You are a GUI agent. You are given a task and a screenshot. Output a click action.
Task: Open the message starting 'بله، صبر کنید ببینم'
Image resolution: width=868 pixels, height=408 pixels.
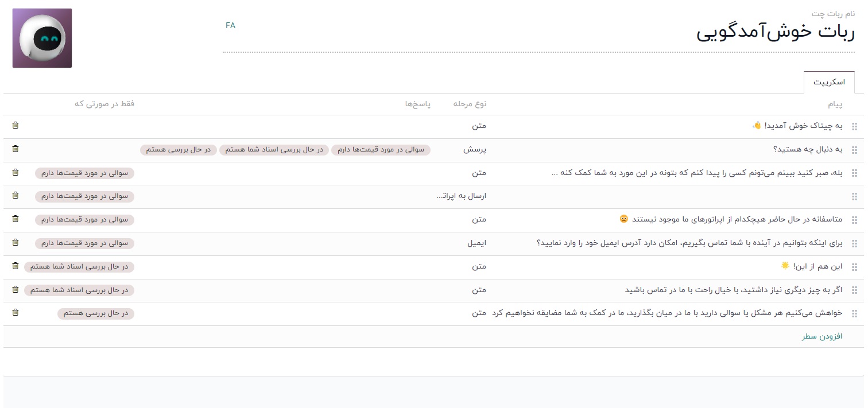point(697,173)
